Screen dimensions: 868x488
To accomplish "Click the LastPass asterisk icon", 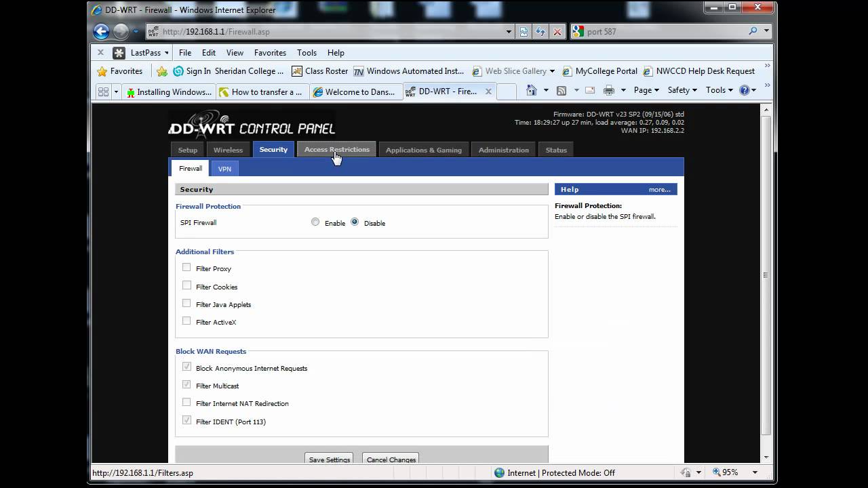I will 119,52.
